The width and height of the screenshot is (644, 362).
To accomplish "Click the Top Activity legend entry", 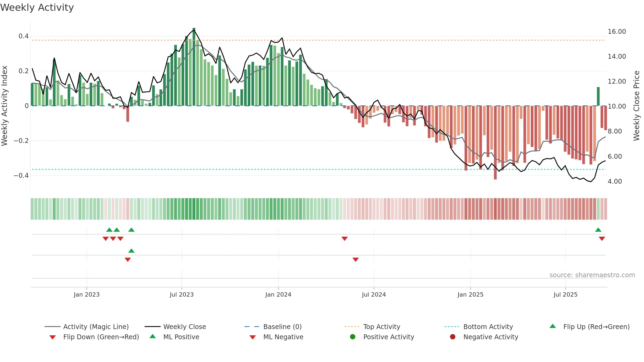I will (372, 327).
